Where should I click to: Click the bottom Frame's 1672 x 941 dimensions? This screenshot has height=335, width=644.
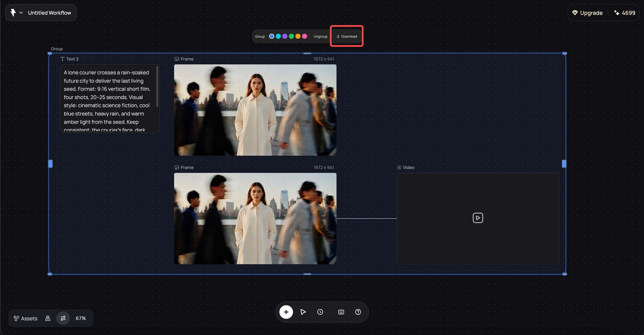point(324,167)
